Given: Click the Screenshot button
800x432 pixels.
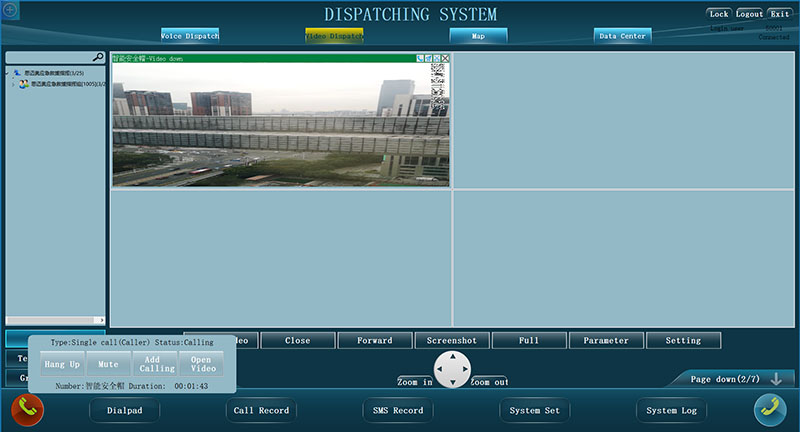Looking at the screenshot, I should click(x=451, y=340).
